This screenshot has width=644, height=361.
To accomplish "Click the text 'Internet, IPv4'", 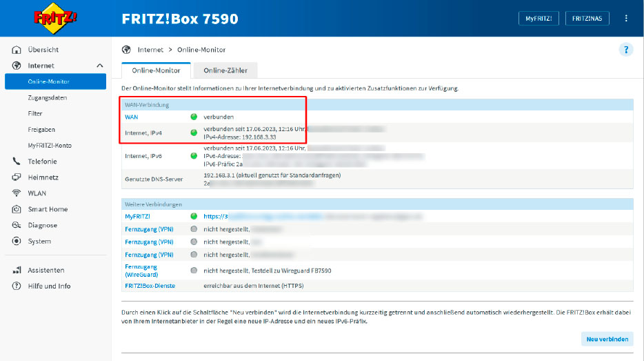I will (143, 133).
